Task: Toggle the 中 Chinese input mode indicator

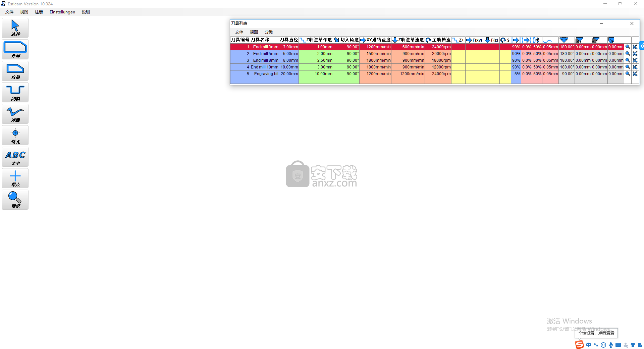Action: point(589,345)
